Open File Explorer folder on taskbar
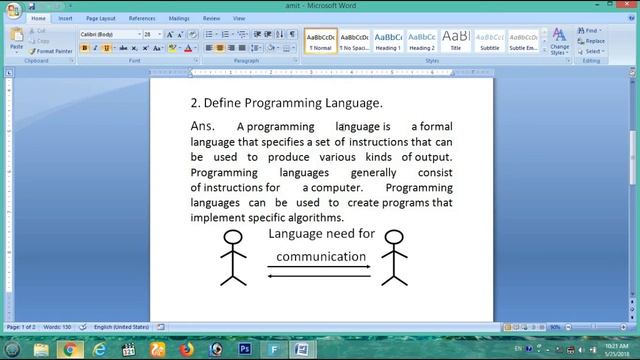Viewport: 640px width, 360px height. pos(41,349)
